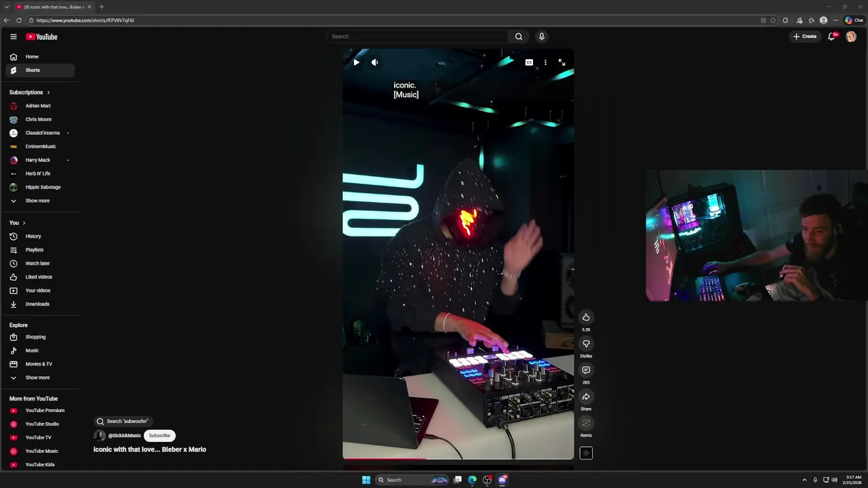Open YouTube notifications bell
868x488 pixels.
coord(832,37)
